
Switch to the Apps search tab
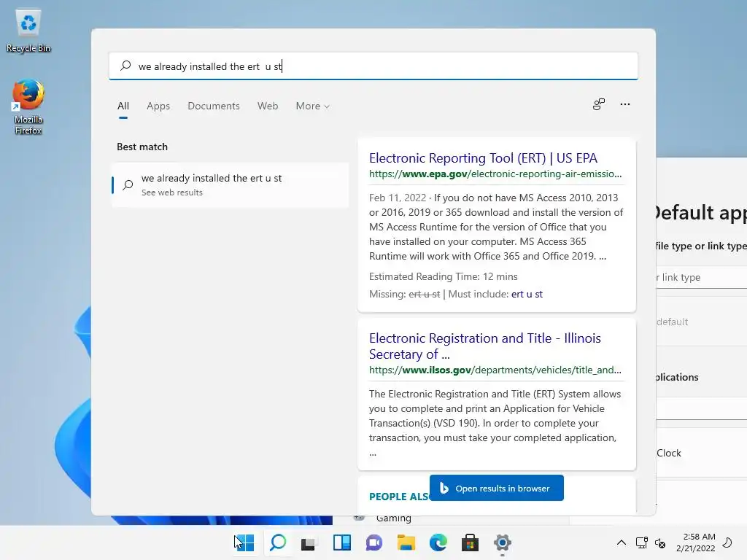pyautogui.click(x=158, y=106)
